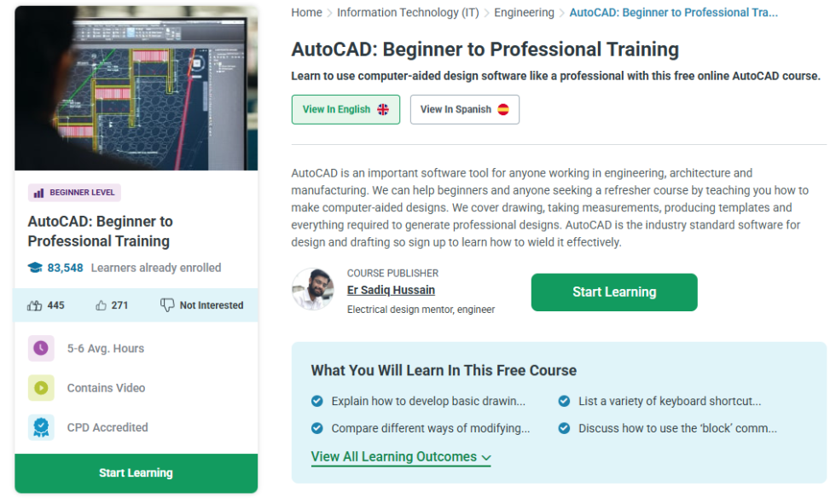This screenshot has height=504, width=836.
Task: Click chevron after Home breadcrumb
Action: (x=329, y=13)
